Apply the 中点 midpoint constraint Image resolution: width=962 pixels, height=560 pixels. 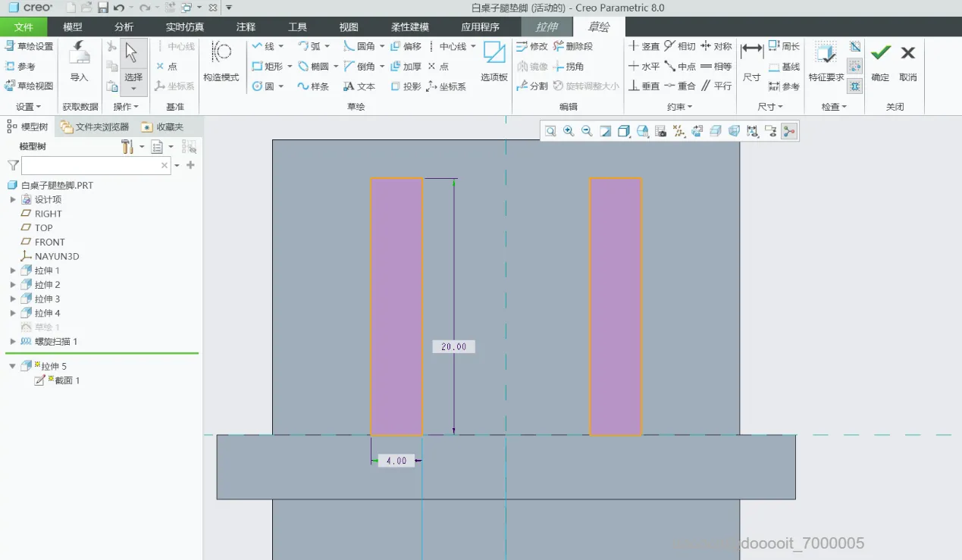point(680,67)
